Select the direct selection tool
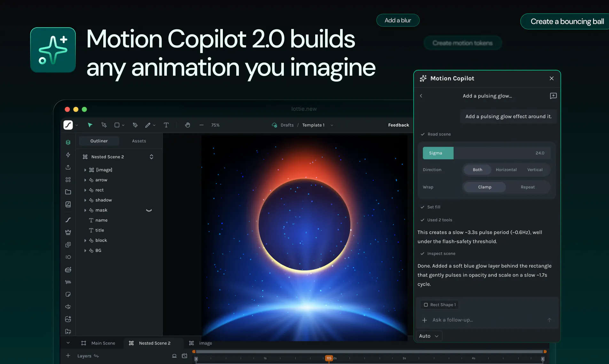609x364 pixels. point(104,125)
